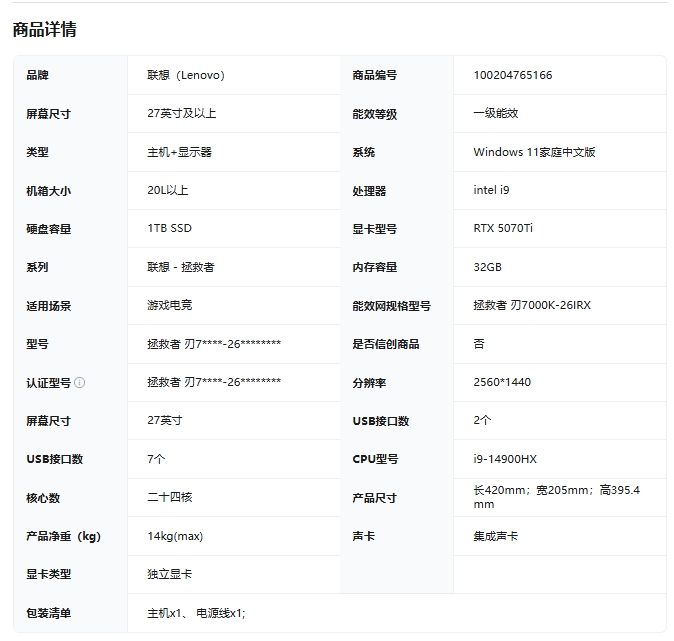This screenshot has width=674, height=641.
Task: Click memory capacity value 32GB
Action: tap(487, 267)
